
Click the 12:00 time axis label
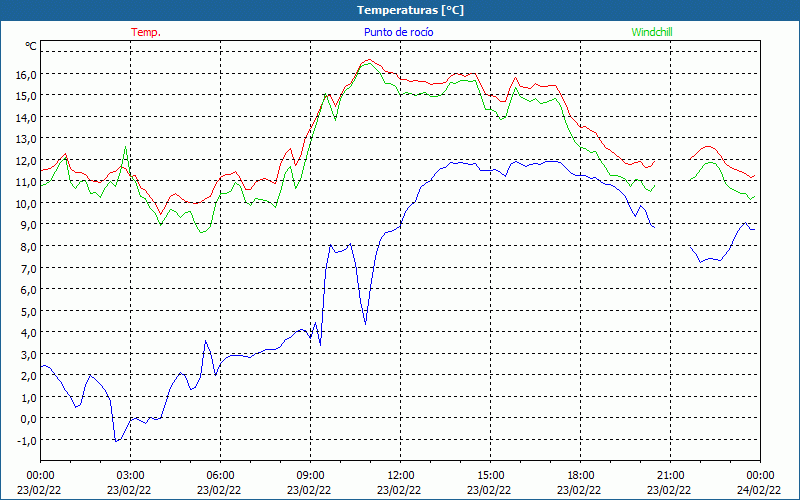tap(401, 476)
